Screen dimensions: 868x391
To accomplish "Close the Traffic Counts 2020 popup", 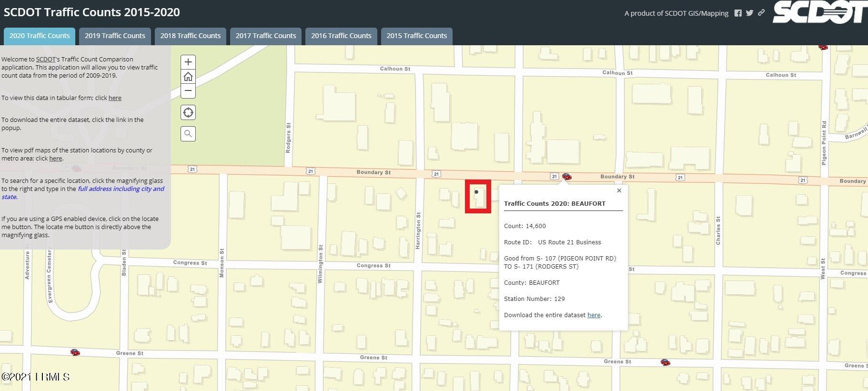I will (x=619, y=190).
